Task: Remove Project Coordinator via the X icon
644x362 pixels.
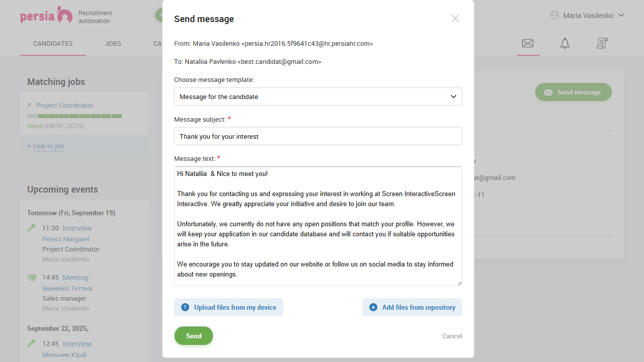Action: pos(29,105)
